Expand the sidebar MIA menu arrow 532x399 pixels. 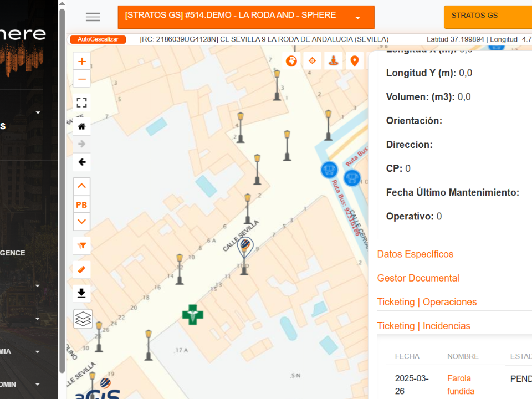click(37, 352)
